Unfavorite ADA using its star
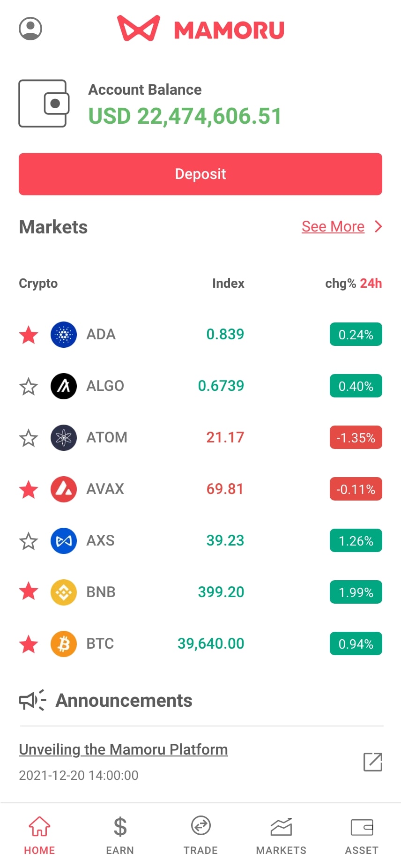This screenshot has height=868, width=401. (29, 335)
